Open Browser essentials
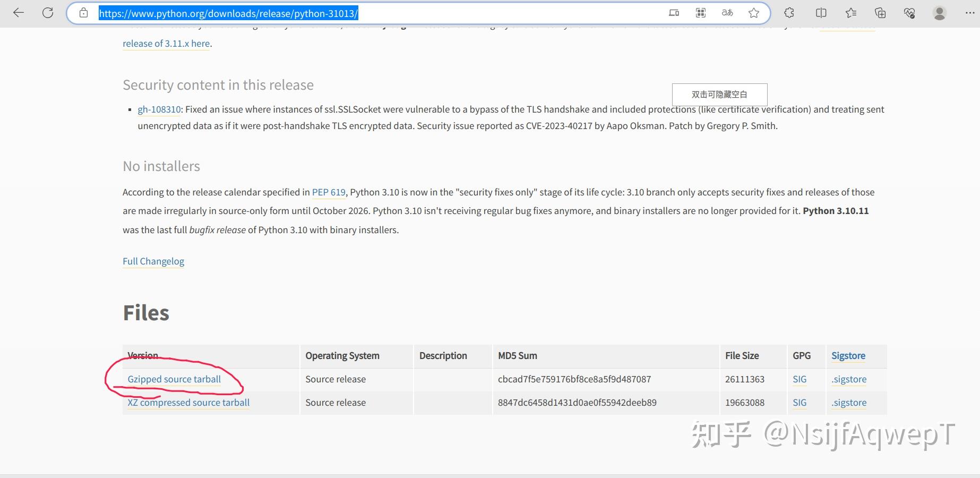Image resolution: width=980 pixels, height=478 pixels. 909,12
